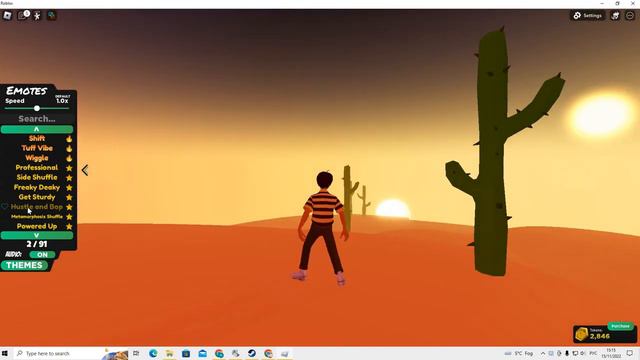Open Mail app from taskbar
The width and height of the screenshot is (640, 360).
tap(202, 353)
